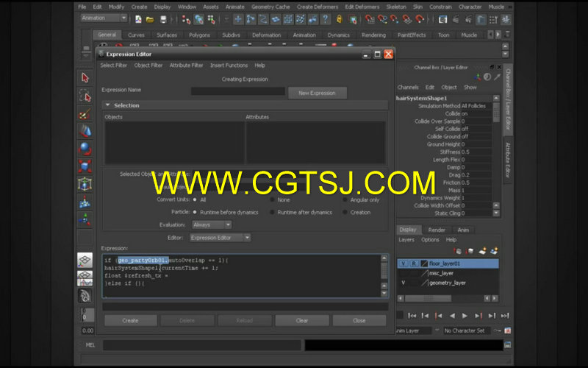Image resolution: width=588 pixels, height=368 pixels.
Task: Select the arrow Select tool
Action: click(85, 78)
